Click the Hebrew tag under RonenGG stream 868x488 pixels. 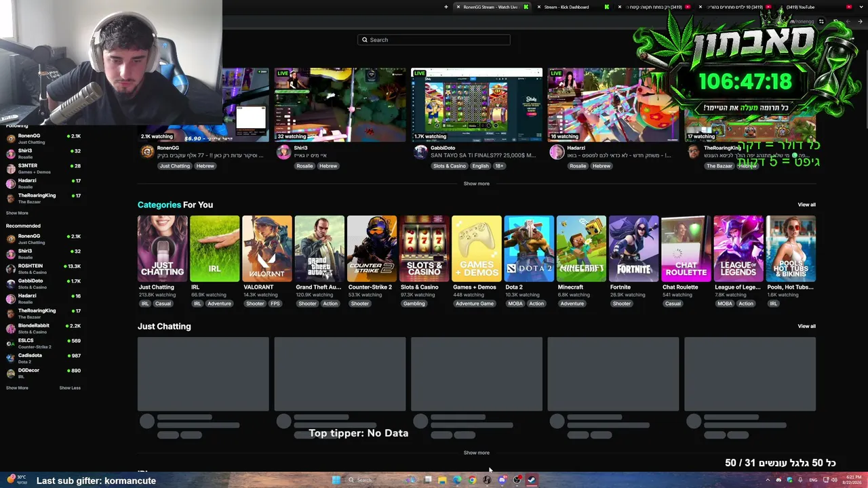205,166
